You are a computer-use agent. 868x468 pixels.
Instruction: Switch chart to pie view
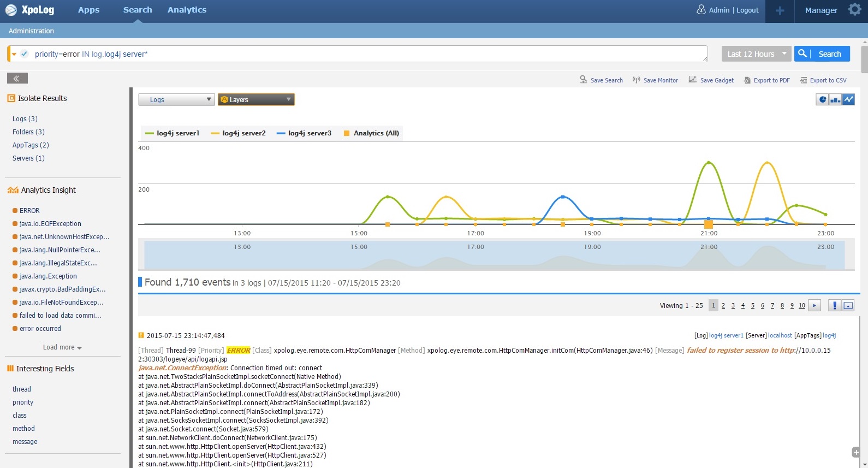[822, 99]
